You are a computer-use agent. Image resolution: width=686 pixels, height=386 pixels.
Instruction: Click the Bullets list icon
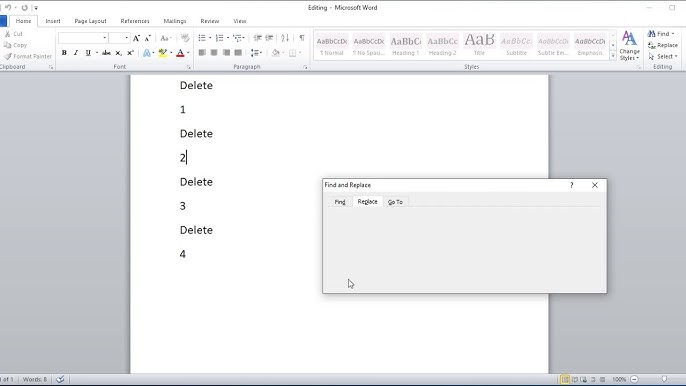pos(202,38)
